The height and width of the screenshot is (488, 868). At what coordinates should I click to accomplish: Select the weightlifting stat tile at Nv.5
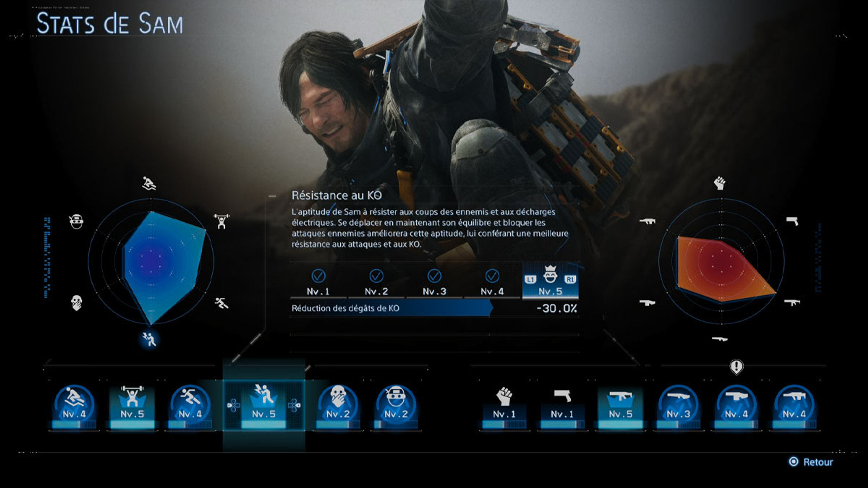click(x=132, y=407)
